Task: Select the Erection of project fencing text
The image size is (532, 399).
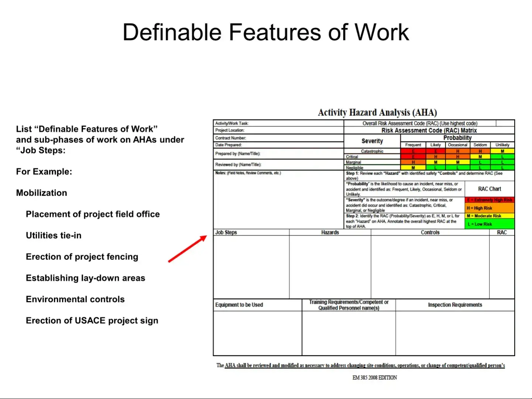Action: point(82,257)
